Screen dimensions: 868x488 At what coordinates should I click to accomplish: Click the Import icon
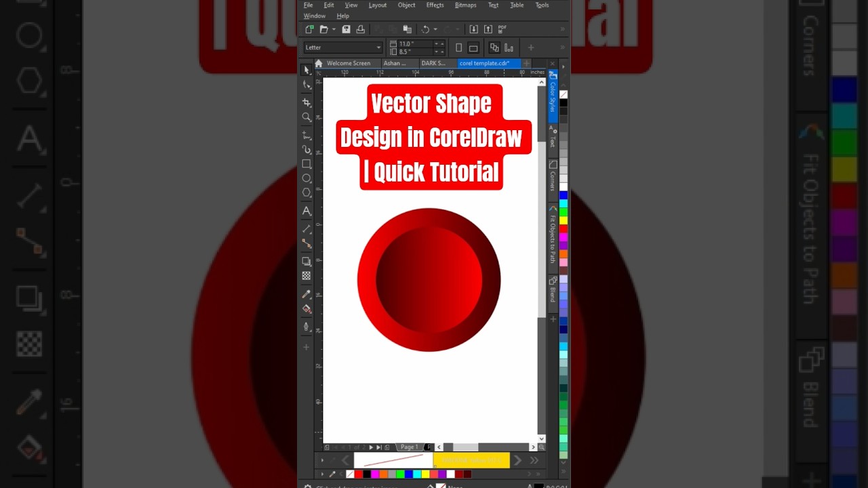(473, 29)
